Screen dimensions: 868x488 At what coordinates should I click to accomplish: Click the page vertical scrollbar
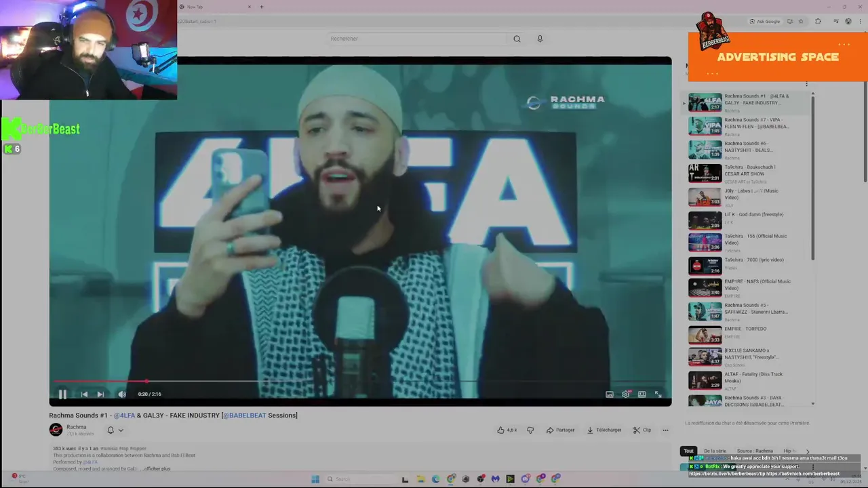tap(865, 107)
